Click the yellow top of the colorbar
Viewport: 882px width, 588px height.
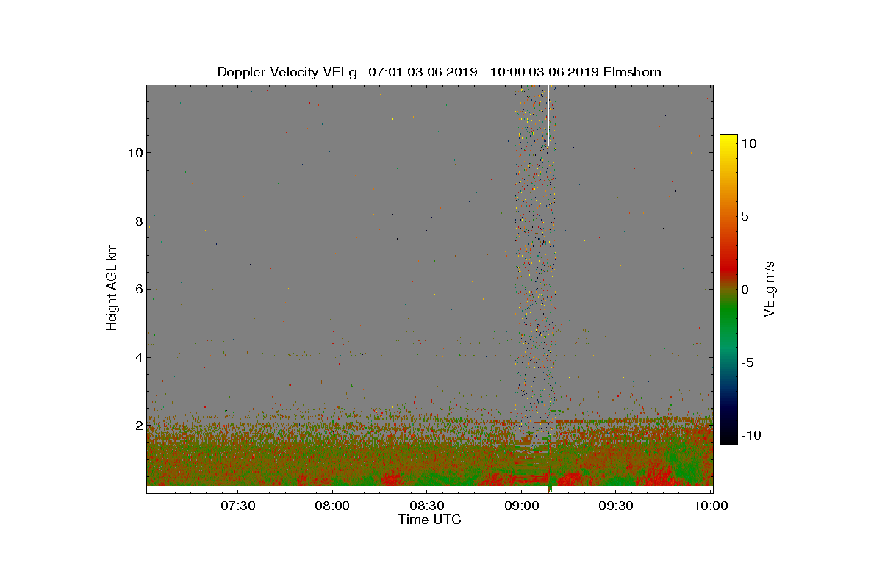coord(728,140)
